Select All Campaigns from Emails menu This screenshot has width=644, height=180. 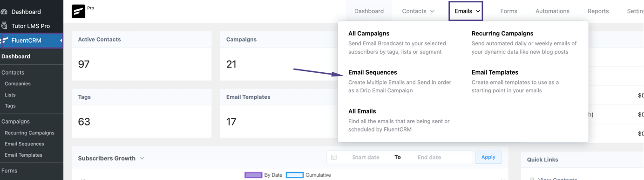(369, 34)
